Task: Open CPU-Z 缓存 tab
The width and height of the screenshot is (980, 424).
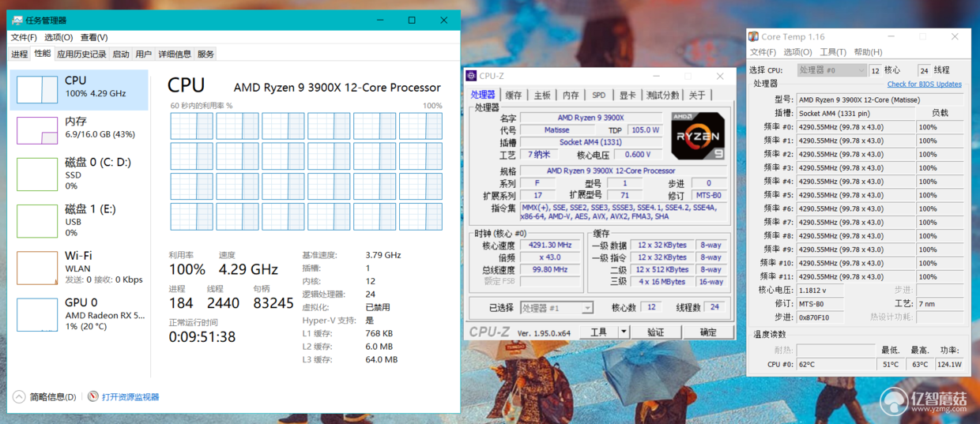Action: (x=514, y=95)
